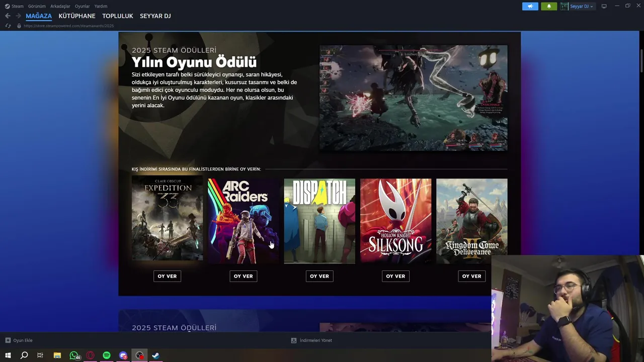Image resolution: width=644 pixels, height=362 pixels.
Task: Click the Oyun Ekle label
Action: [23, 340]
